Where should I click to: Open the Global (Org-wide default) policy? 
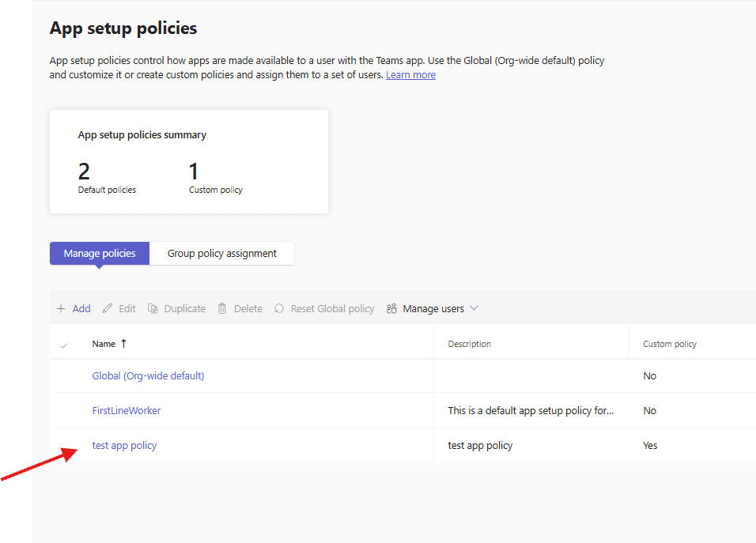tap(148, 376)
